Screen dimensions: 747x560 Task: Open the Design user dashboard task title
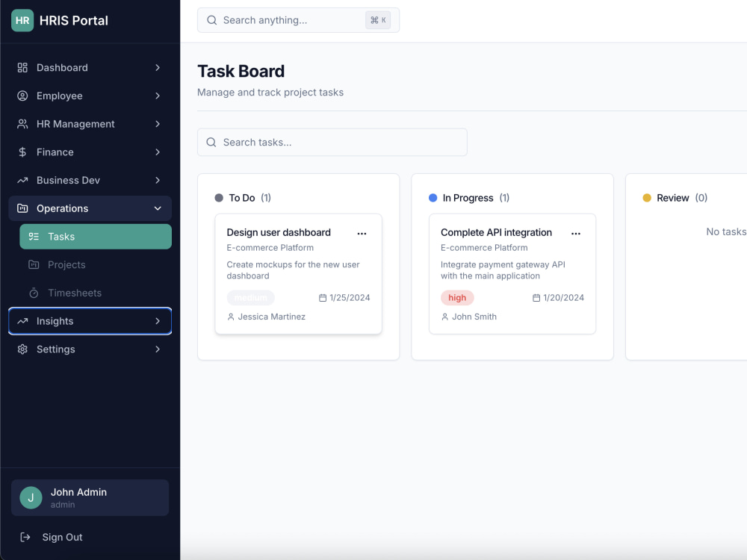[x=279, y=232]
